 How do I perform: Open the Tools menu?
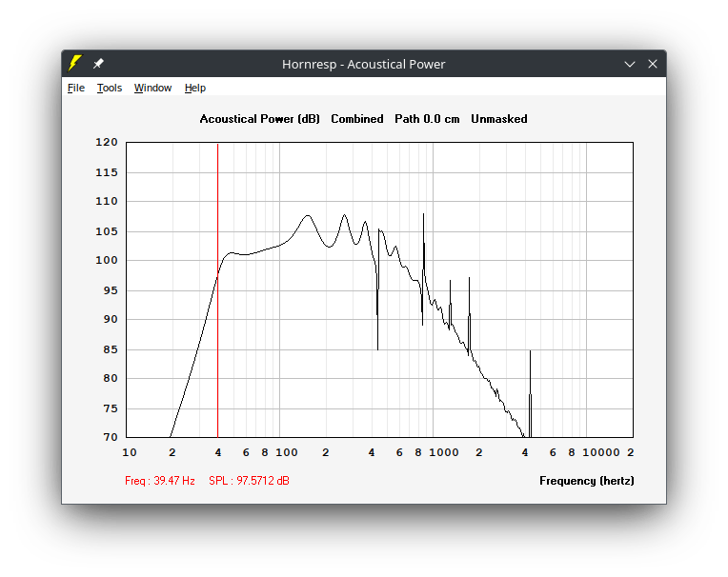point(110,88)
